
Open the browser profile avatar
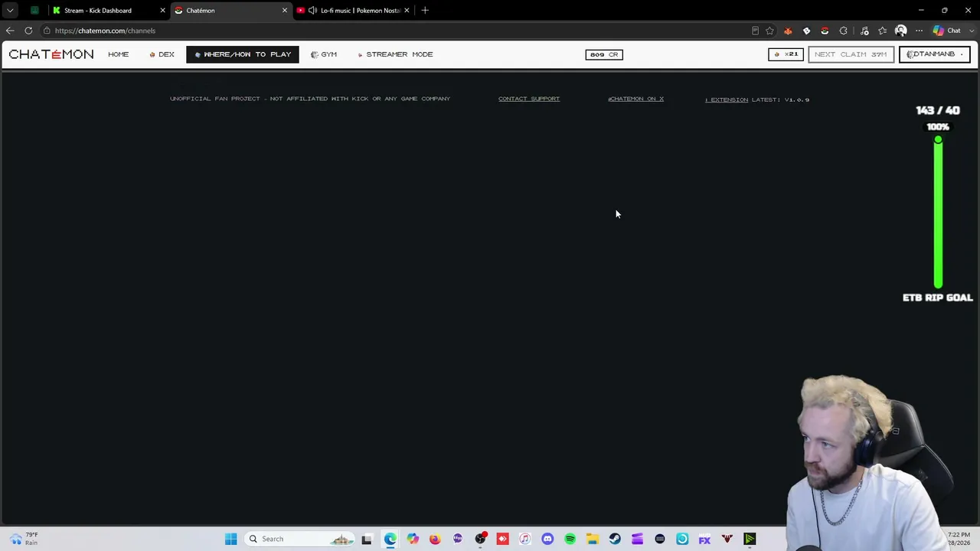901,31
